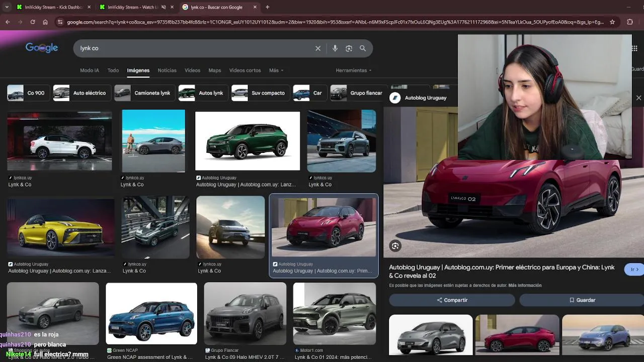644x362 pixels.
Task: Open the Herramientas tools dropdown
Action: 354,70
